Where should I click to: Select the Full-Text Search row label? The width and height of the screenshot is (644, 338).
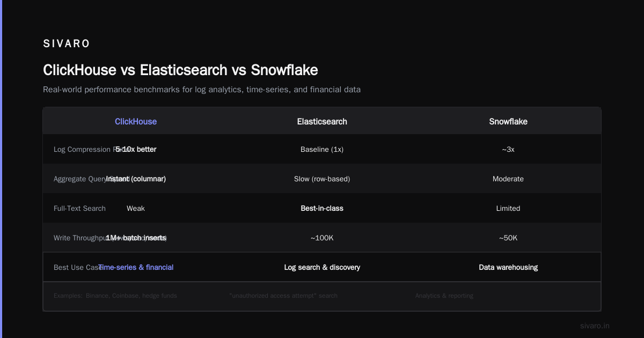[79, 209]
